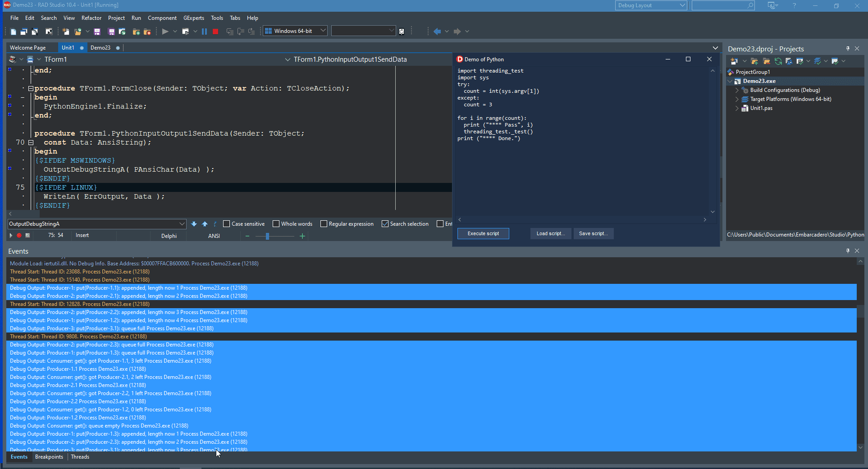This screenshot has width=868, height=469.
Task: Enable Regular expression checkbox
Action: [324, 224]
